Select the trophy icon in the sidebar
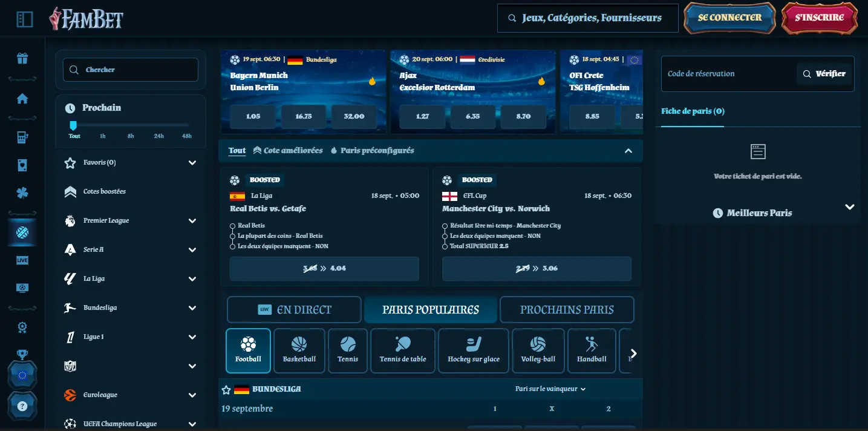Screen dimensions: 868x431 pyautogui.click(x=22, y=355)
